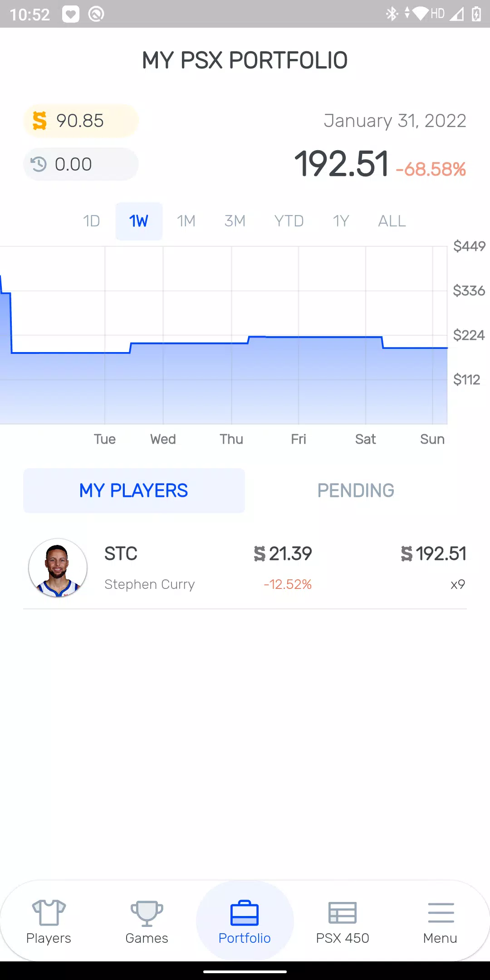Open the MY PLAYERS tab

tap(133, 490)
